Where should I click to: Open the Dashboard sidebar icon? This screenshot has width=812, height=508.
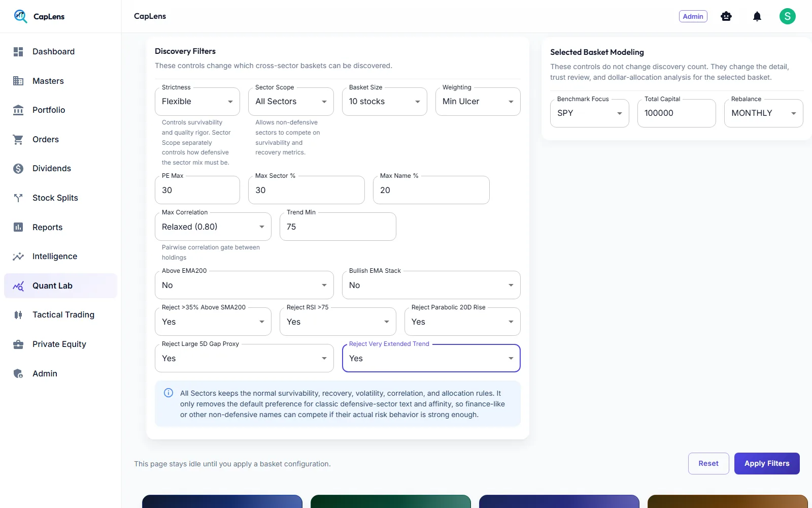pyautogui.click(x=18, y=52)
